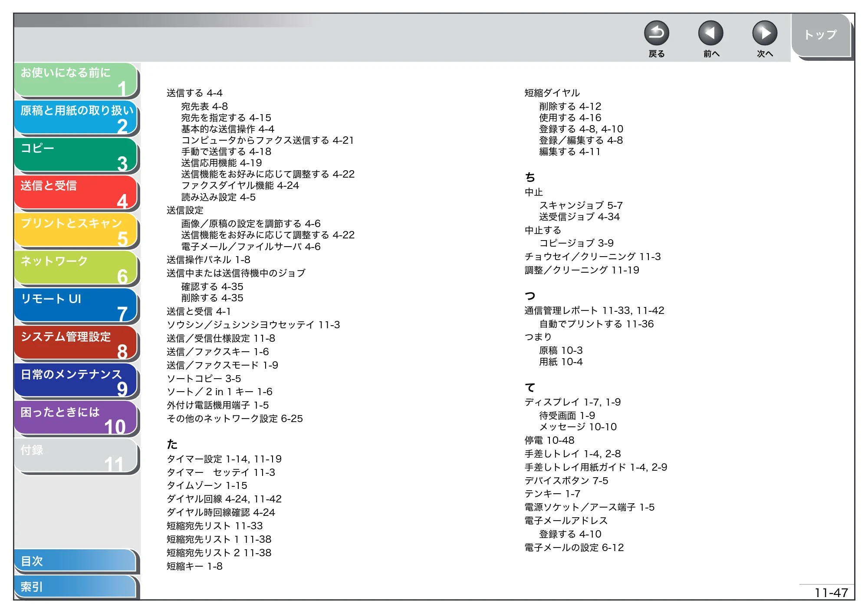Click the た section heading
868x614 pixels.
click(172, 444)
